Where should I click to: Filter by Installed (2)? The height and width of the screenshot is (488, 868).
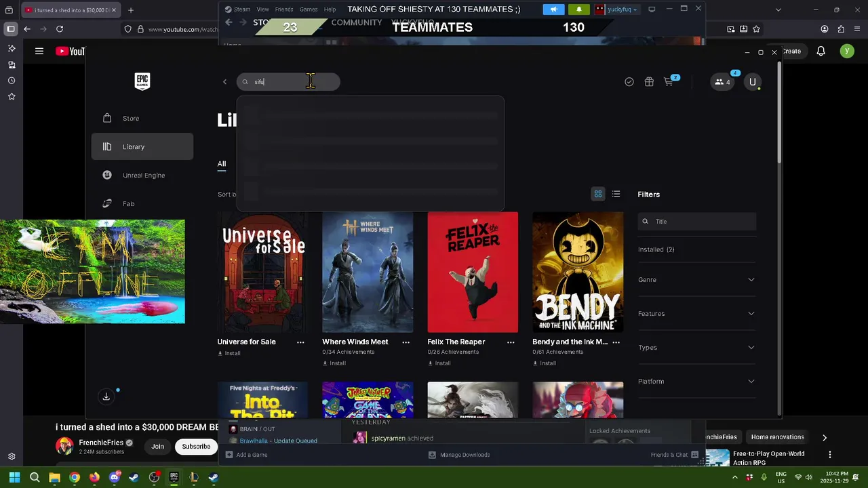[x=656, y=249]
